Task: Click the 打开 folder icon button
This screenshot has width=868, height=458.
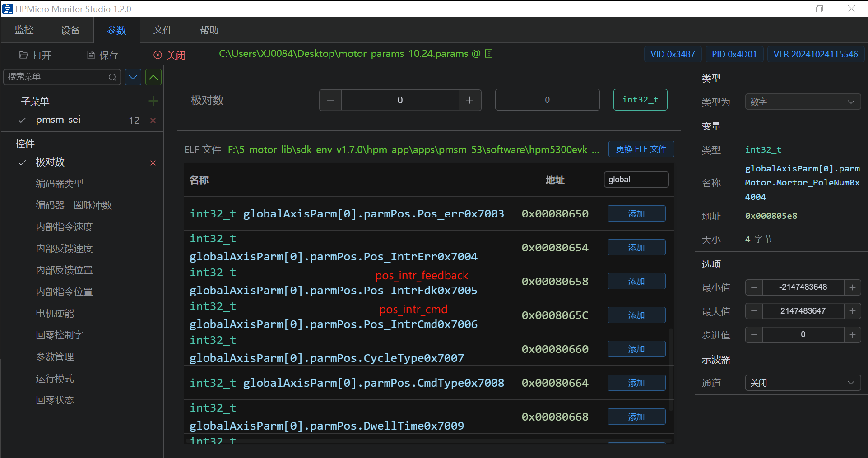Action: (23, 55)
